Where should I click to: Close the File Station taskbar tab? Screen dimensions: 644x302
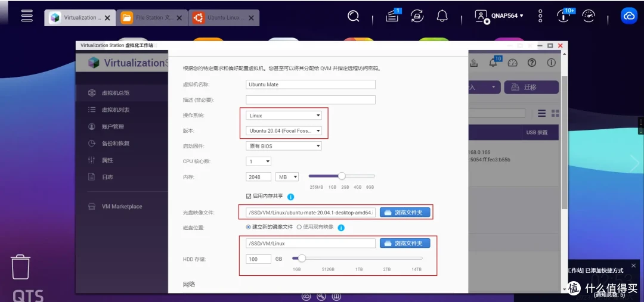pos(179,18)
